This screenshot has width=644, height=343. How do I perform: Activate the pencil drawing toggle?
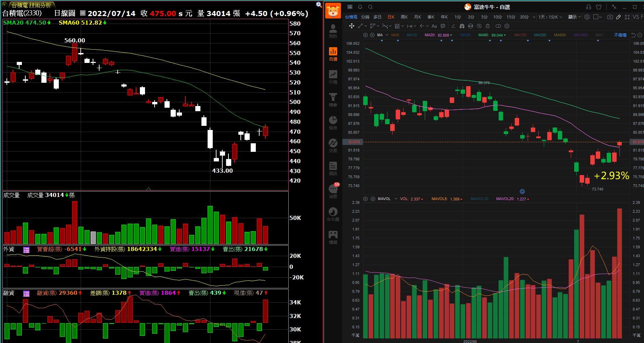[x=618, y=17]
